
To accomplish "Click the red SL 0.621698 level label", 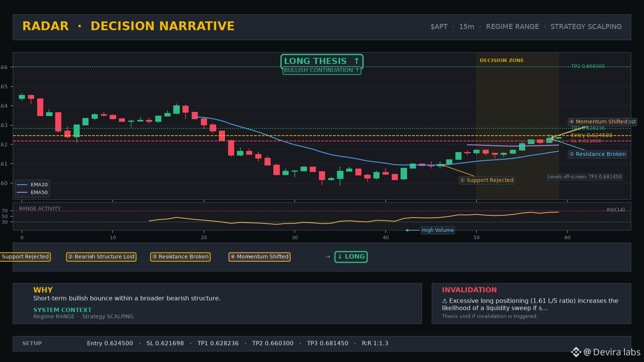I will tap(586, 141).
